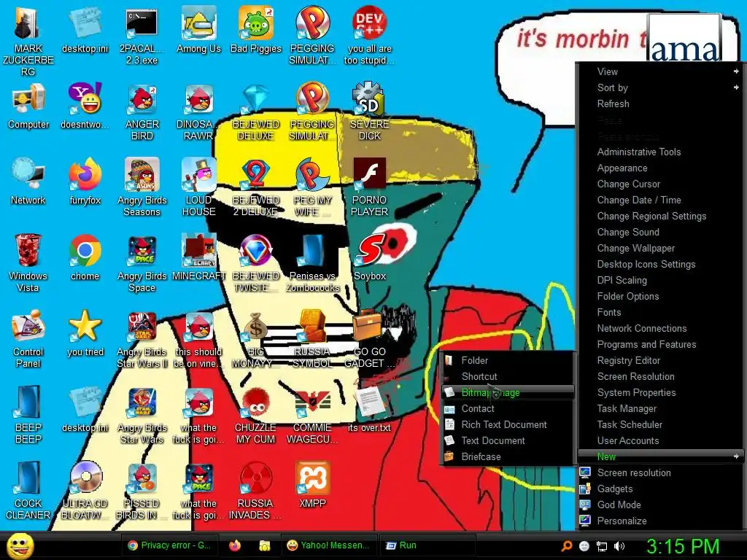Select Bitmap image in New submenu

tap(508, 392)
